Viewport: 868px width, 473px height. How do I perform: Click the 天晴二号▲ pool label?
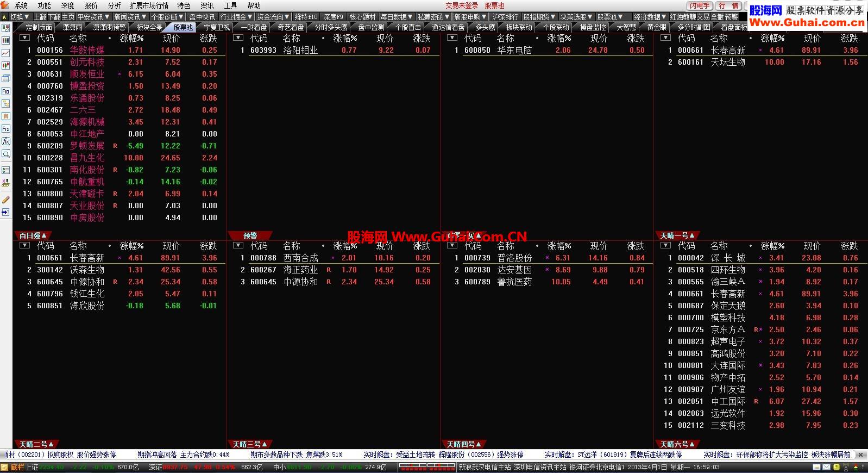pyautogui.click(x=36, y=444)
